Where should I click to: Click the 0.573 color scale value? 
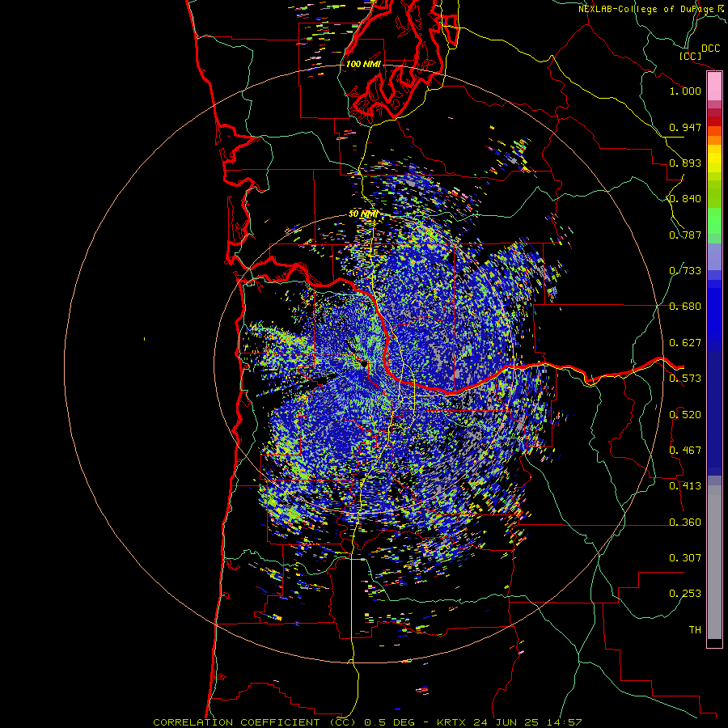685,379
